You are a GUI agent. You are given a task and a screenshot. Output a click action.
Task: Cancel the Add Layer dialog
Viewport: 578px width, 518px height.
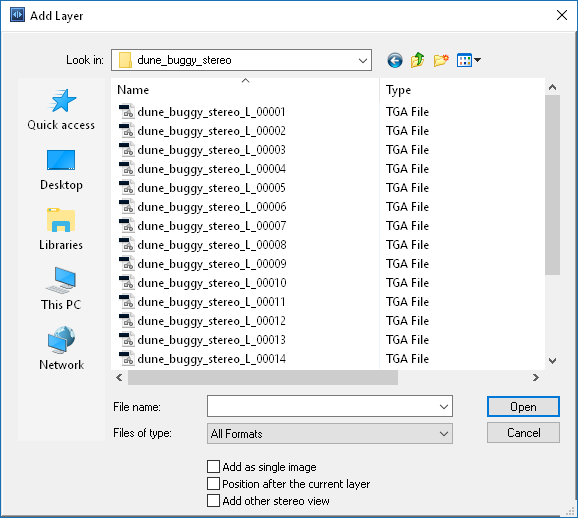pos(523,432)
